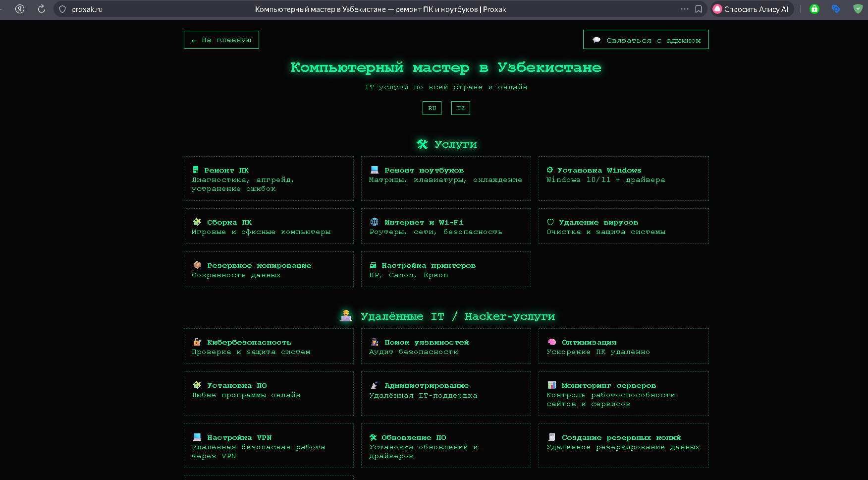Viewport: 868px width, 480px height.
Task: Open the site protection shield in address bar
Action: click(62, 9)
